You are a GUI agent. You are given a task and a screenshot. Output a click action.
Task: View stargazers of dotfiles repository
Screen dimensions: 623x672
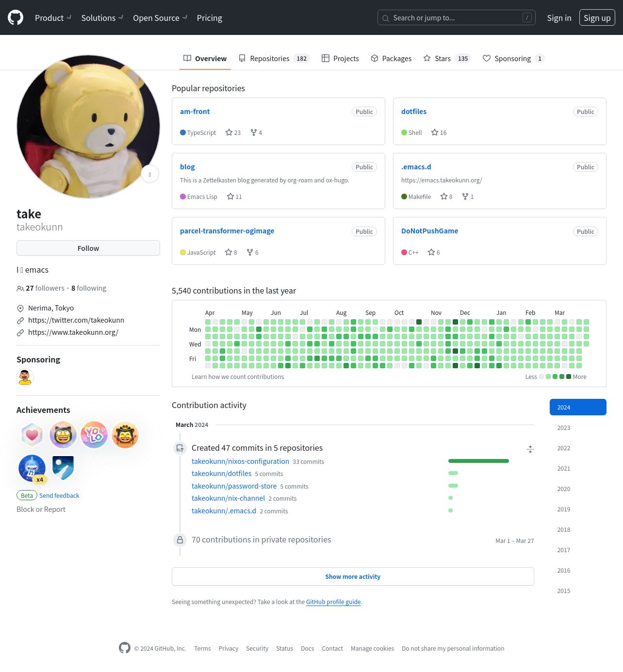click(439, 132)
